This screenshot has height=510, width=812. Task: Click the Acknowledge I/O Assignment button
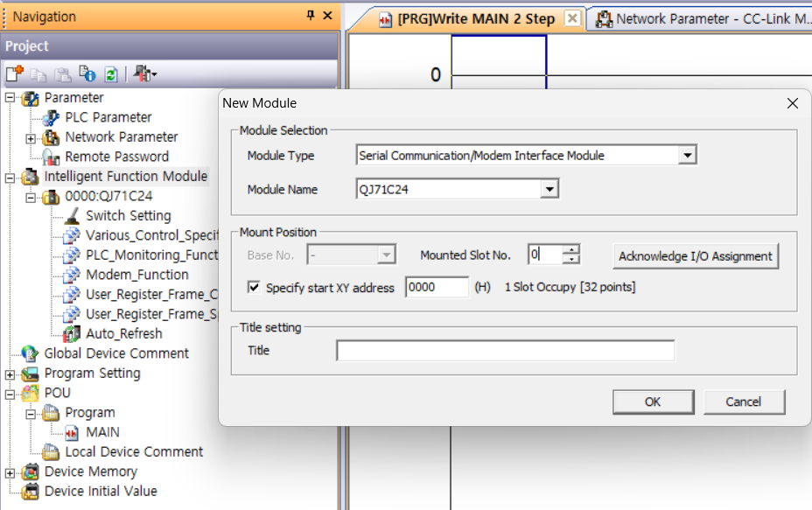pos(695,256)
